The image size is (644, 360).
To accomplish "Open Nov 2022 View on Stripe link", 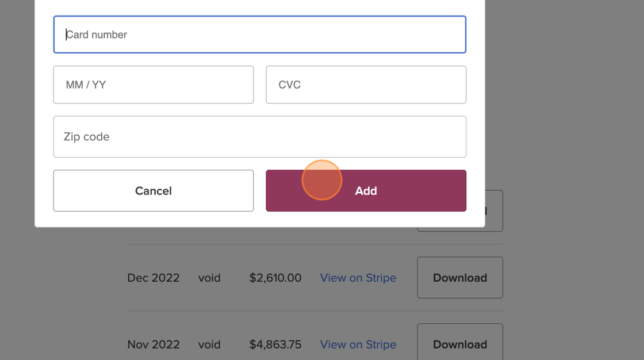I will (358, 344).
